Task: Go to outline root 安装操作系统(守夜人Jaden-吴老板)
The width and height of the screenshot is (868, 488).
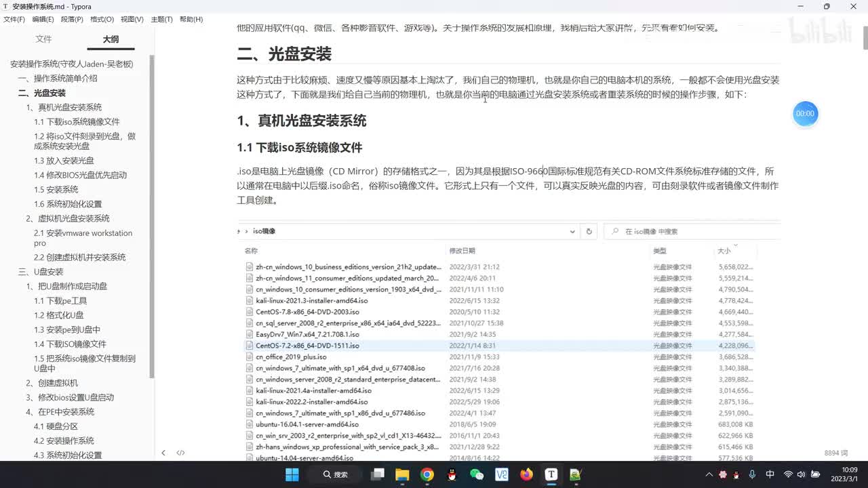Action: pos(71,64)
